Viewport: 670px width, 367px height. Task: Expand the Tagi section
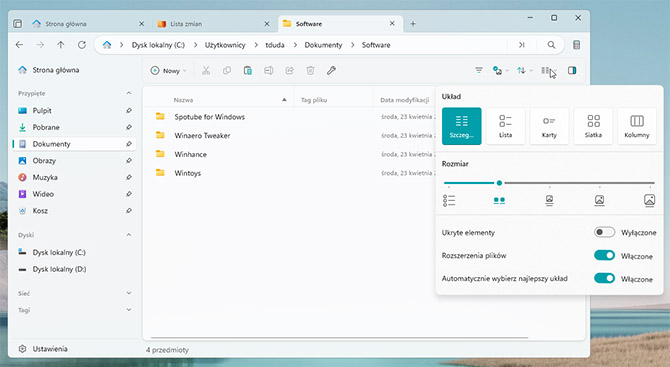129,310
